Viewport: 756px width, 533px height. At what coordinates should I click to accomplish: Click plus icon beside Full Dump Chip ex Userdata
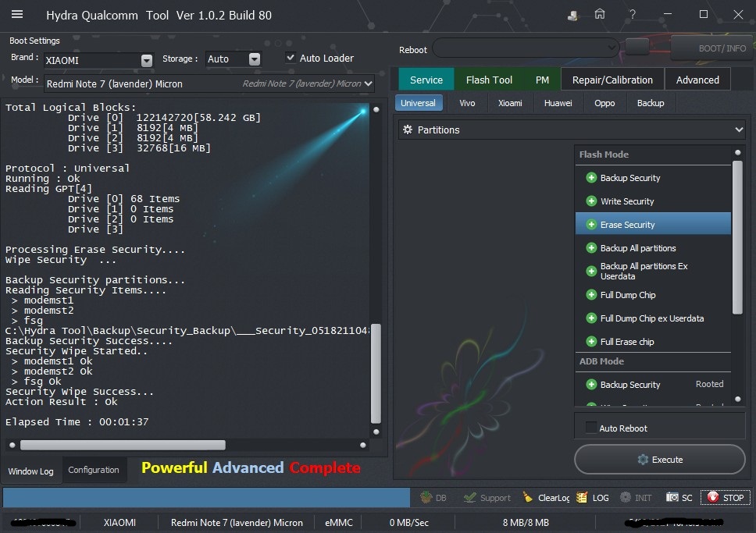point(591,318)
